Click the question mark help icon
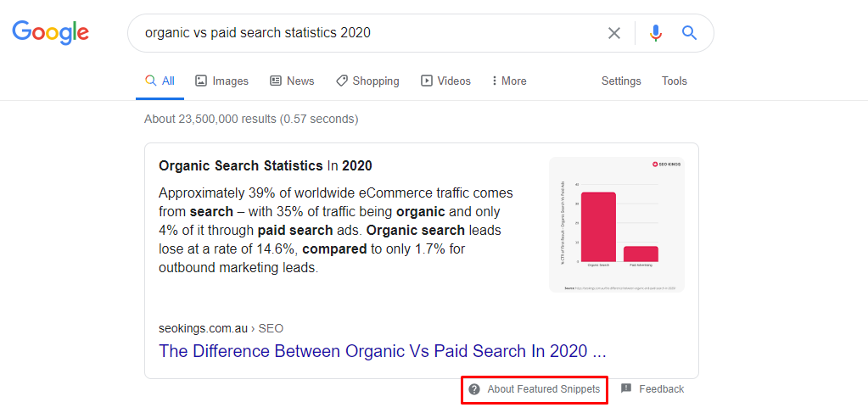The image size is (868, 413). (x=473, y=389)
